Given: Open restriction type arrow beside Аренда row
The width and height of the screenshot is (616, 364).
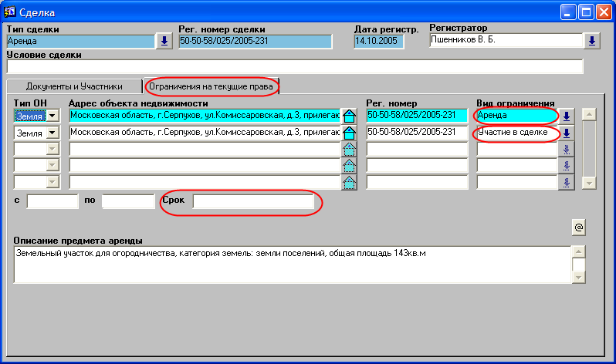Looking at the screenshot, I should [x=566, y=116].
